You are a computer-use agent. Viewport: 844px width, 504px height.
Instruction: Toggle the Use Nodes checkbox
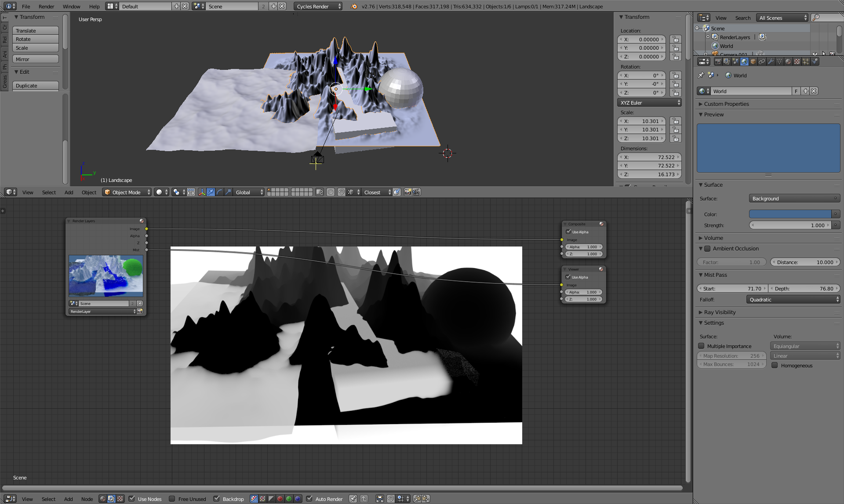pos(131,499)
